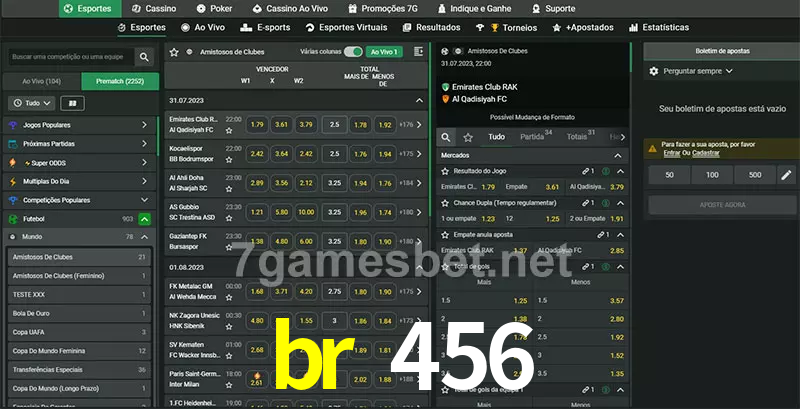Collapse the Mercados panel

[x=618, y=156]
